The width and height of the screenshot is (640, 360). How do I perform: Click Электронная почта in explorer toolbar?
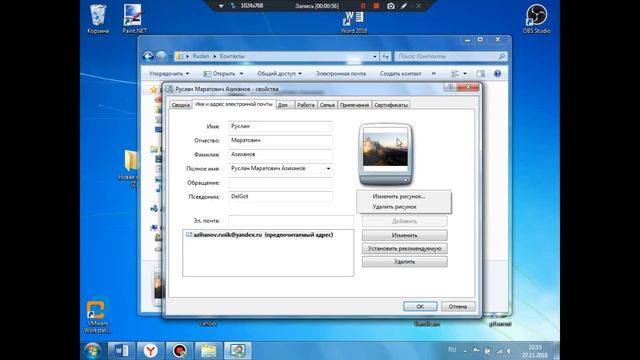coord(341,73)
